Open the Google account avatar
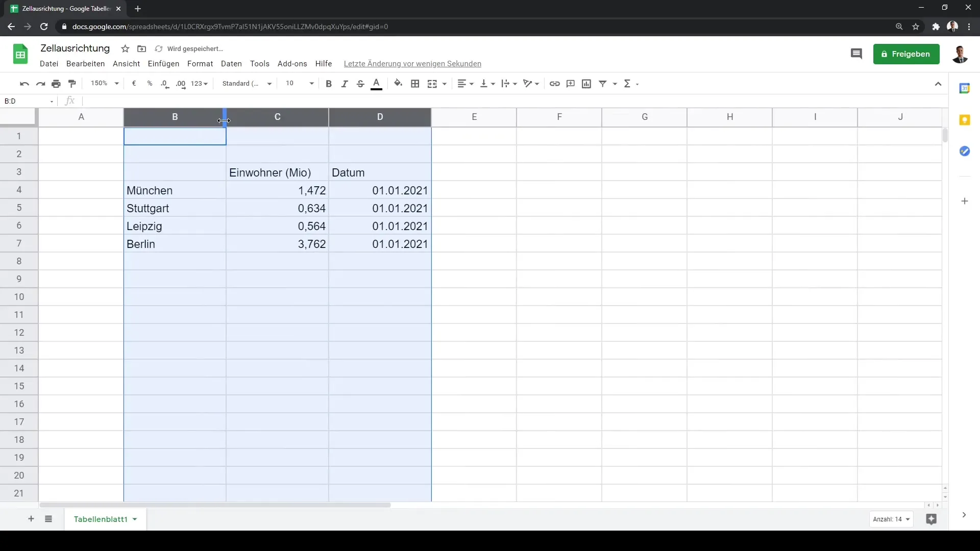The height and width of the screenshot is (551, 980). tap(960, 54)
